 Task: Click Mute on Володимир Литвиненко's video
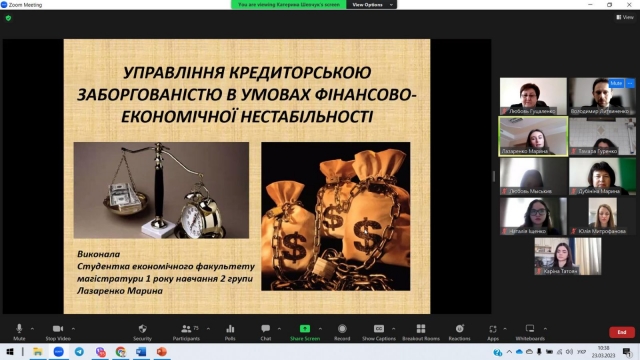[x=616, y=83]
